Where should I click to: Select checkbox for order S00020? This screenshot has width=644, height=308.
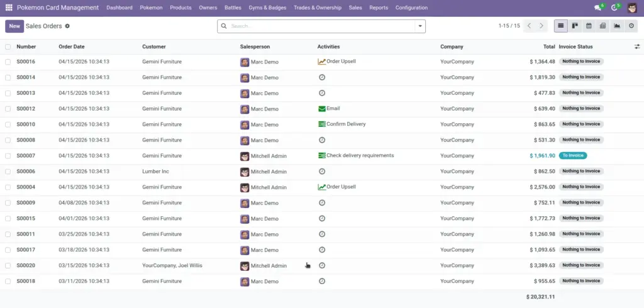point(8,266)
